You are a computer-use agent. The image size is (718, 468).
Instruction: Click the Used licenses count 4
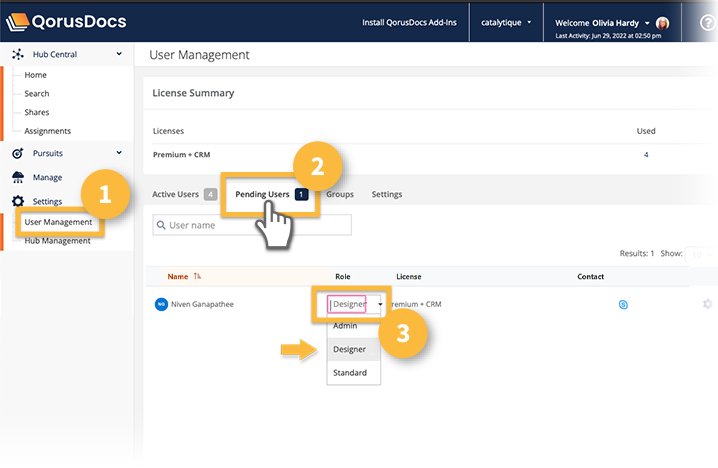point(646,155)
